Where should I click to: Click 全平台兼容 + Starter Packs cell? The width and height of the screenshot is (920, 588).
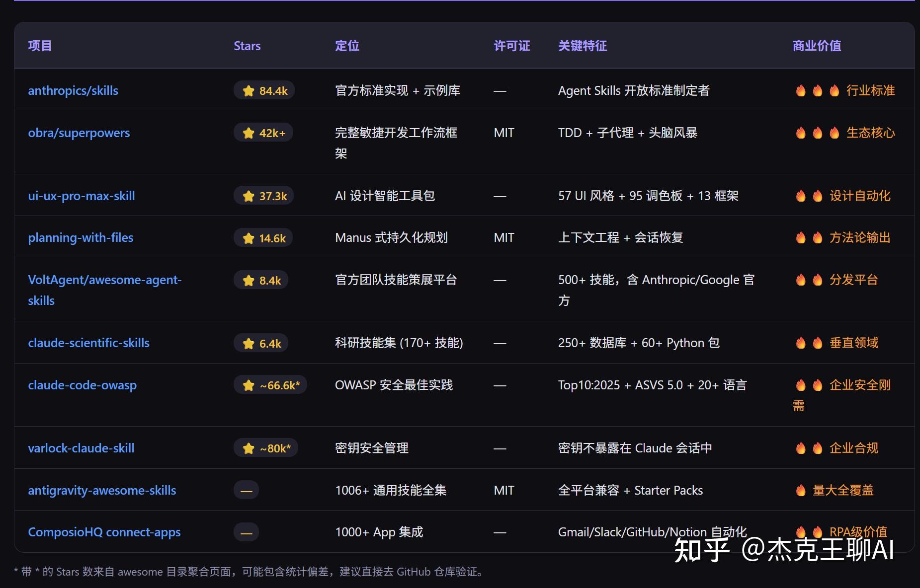[630, 490]
